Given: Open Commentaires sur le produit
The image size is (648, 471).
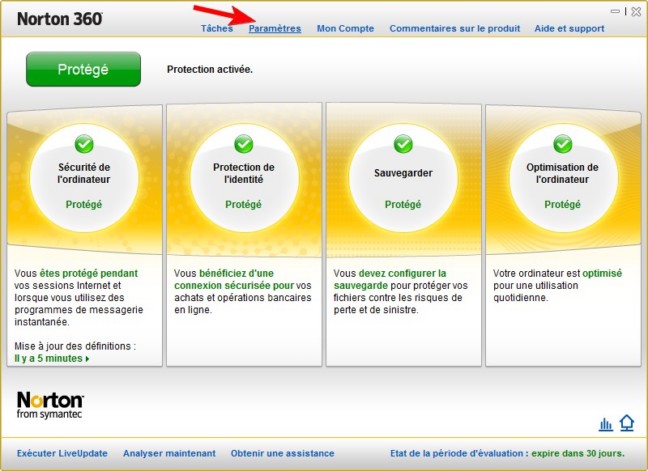Looking at the screenshot, I should tap(455, 29).
